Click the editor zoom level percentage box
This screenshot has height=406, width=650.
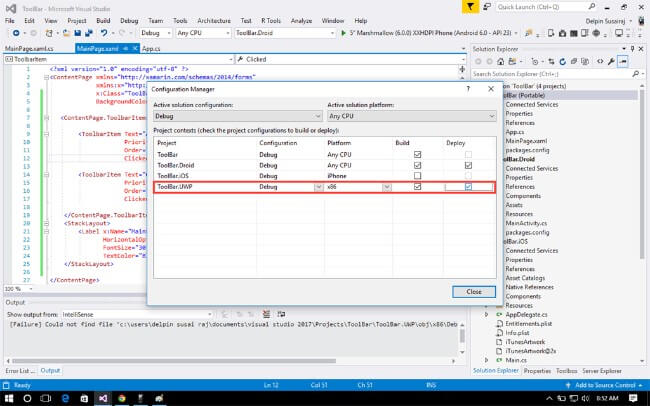pos(18,289)
